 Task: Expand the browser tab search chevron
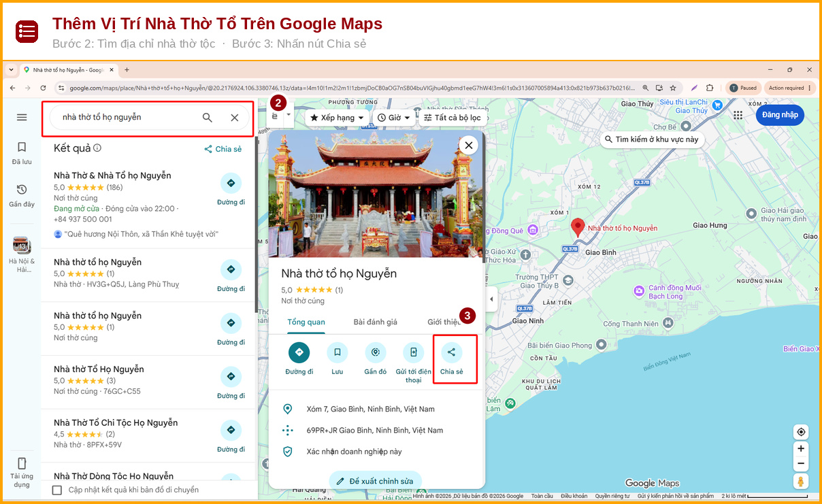11,69
